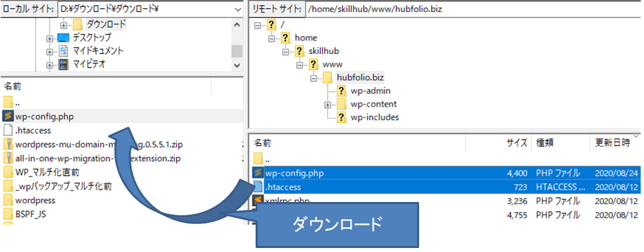Click local wp-config.php Sublime icon
644x252 pixels.
coord(8,116)
